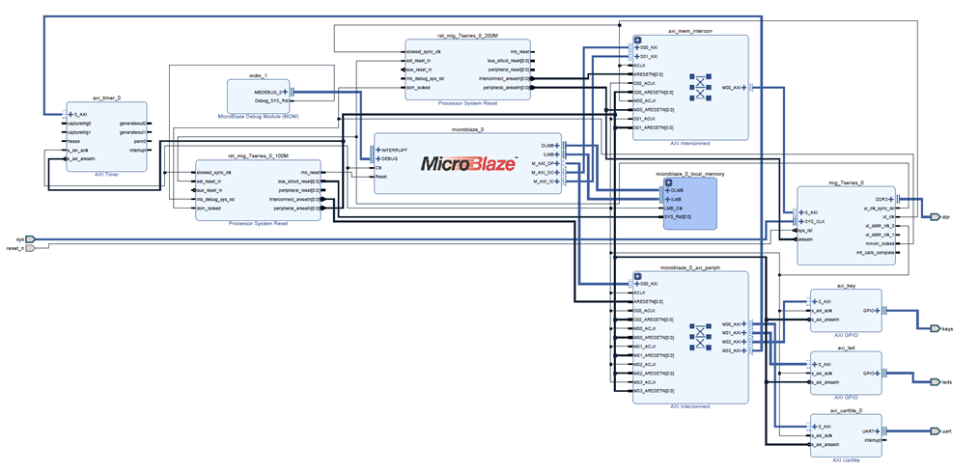Select ui_clk_sync_rst pin on mig_7series_0
Image resolution: width=980 pixels, height=473 pixels.
coord(880,209)
